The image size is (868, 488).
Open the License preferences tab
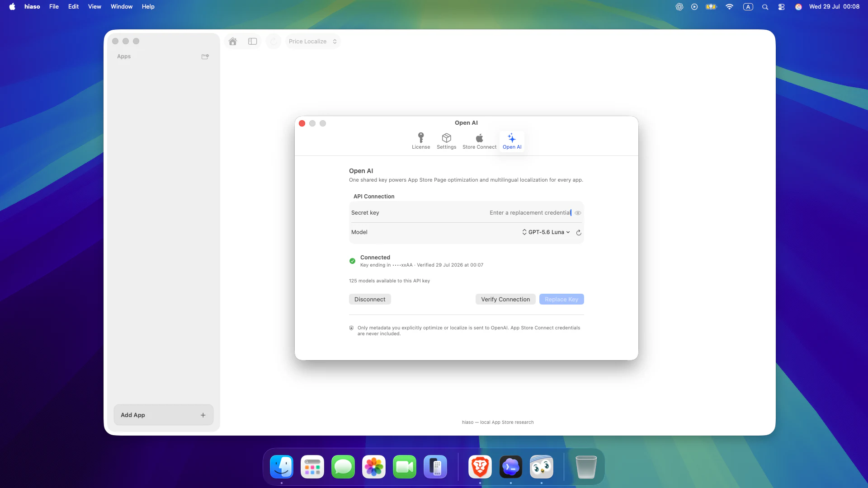[420, 141]
